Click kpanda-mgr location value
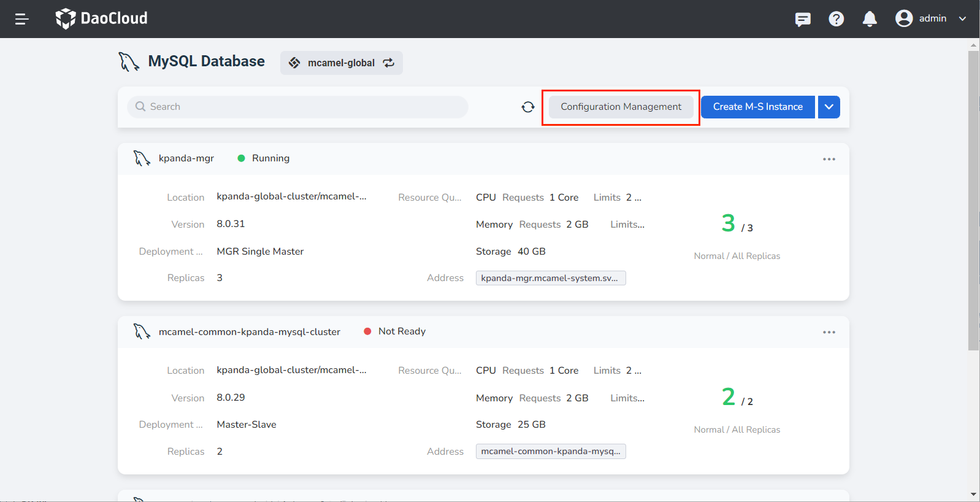 coord(291,196)
